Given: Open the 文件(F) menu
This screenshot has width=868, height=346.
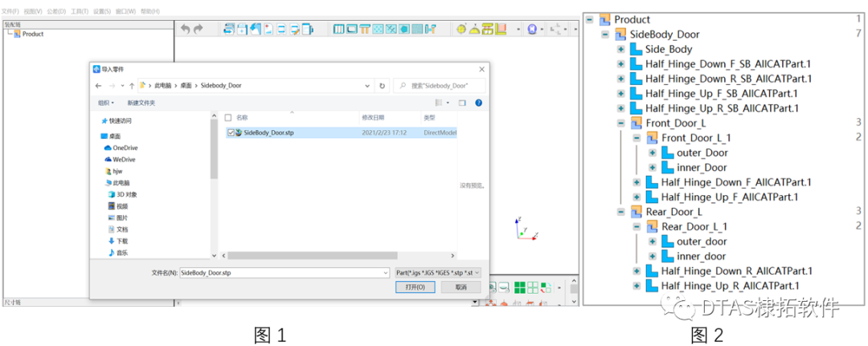Looking at the screenshot, I should [x=10, y=11].
